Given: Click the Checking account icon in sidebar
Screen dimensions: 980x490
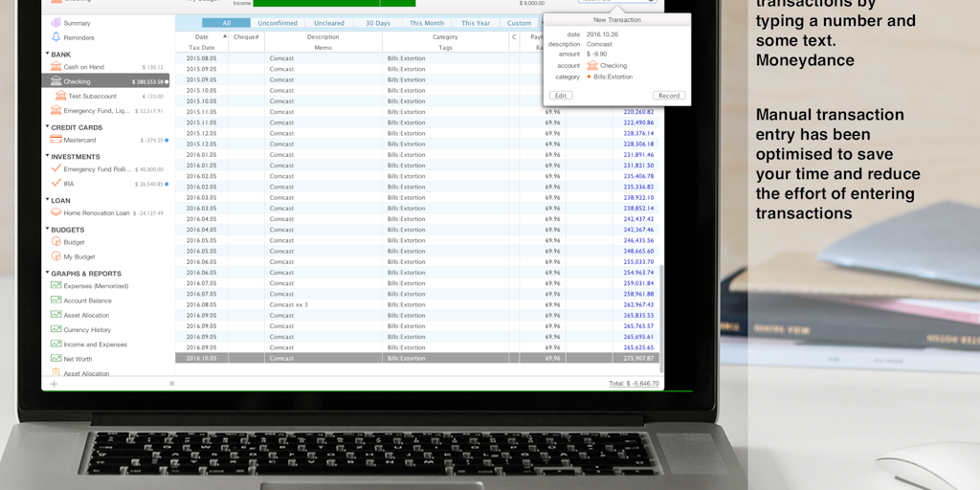Looking at the screenshot, I should tap(56, 81).
